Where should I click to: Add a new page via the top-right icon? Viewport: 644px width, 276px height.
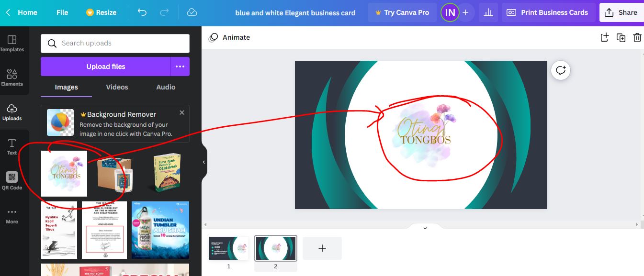pyautogui.click(x=604, y=37)
